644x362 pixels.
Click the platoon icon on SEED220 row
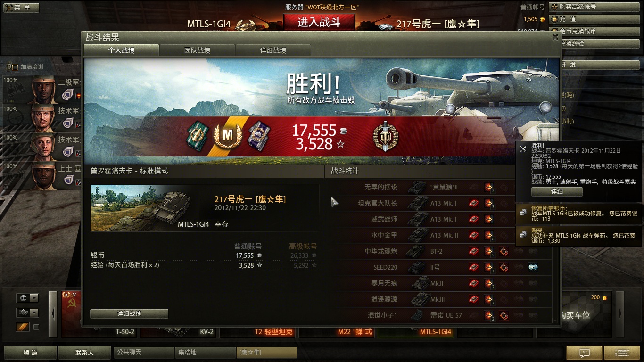pyautogui.click(x=533, y=268)
